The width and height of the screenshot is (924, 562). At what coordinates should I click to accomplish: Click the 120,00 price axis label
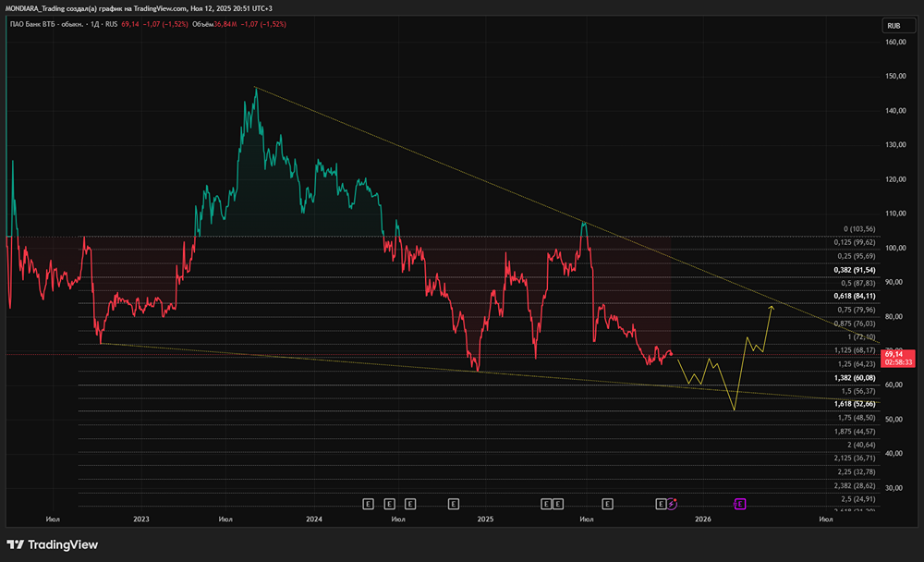tap(895, 179)
